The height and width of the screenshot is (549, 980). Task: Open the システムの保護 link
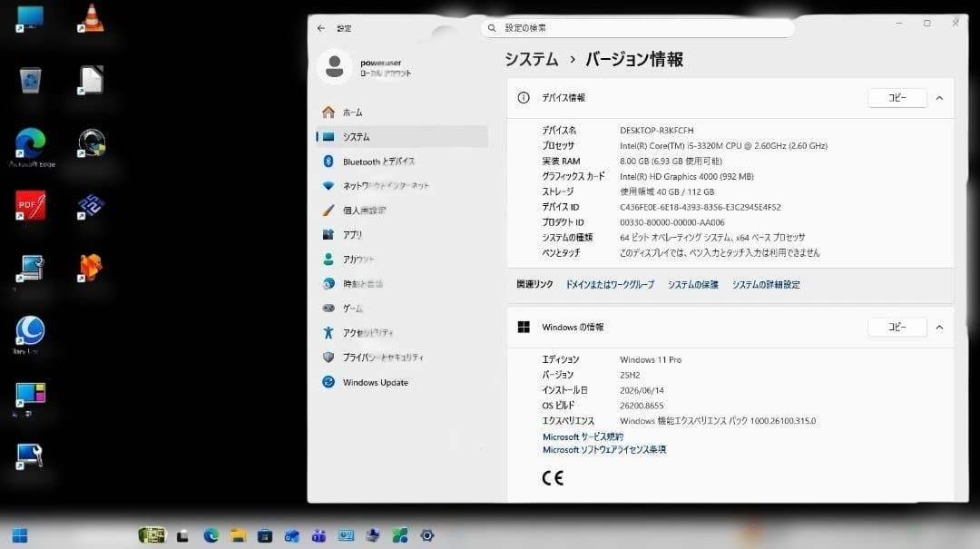(x=693, y=285)
